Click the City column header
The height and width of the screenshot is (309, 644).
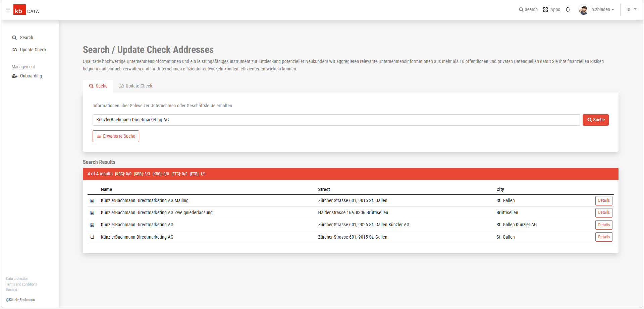coord(500,190)
